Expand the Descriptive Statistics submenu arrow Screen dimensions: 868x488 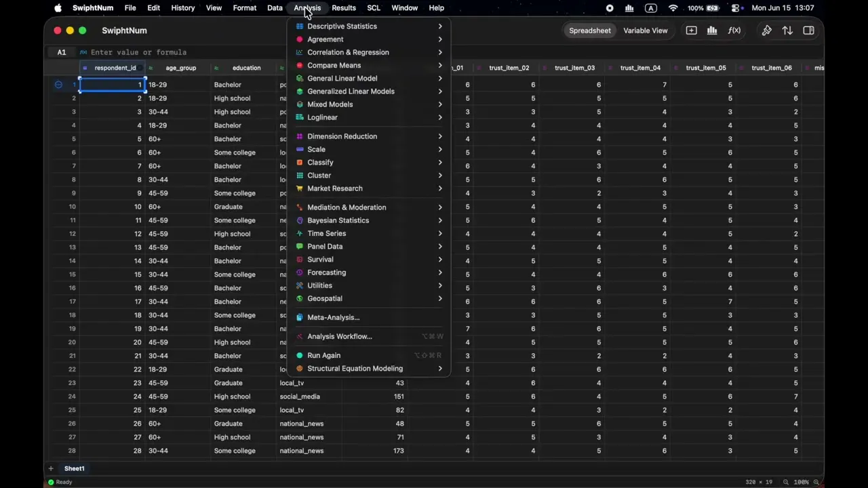click(x=440, y=26)
